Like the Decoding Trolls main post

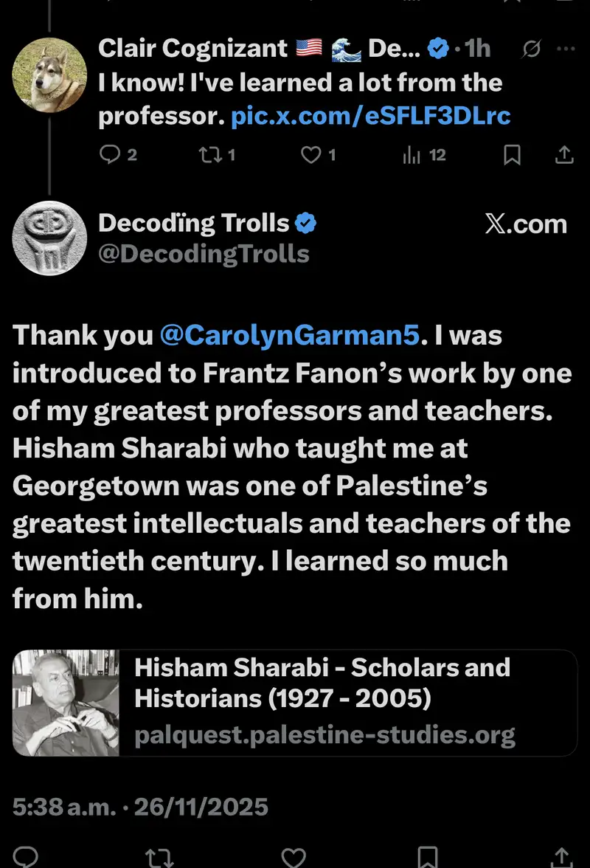294,858
